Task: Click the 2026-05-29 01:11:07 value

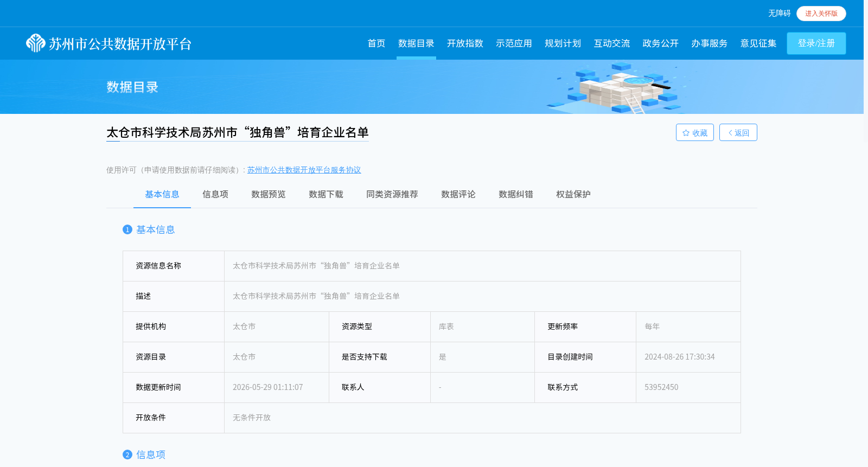Action: click(x=268, y=387)
